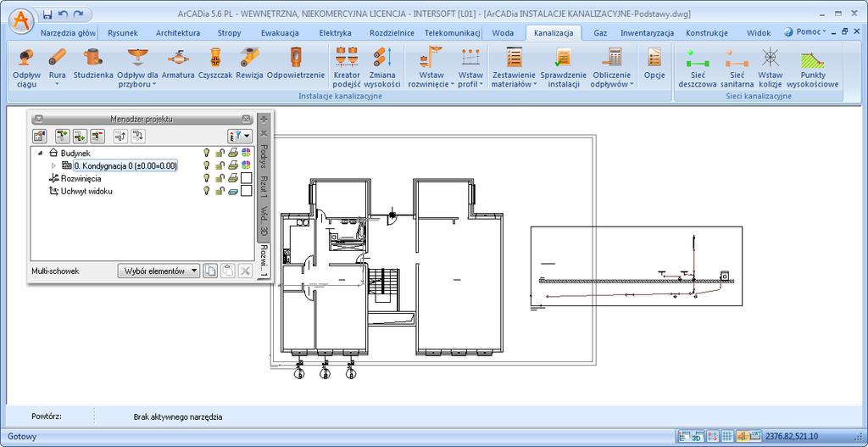Screen dimensions: 868x447
Task: Click the Save icon in quick access toolbar
Action: [x=47, y=14]
